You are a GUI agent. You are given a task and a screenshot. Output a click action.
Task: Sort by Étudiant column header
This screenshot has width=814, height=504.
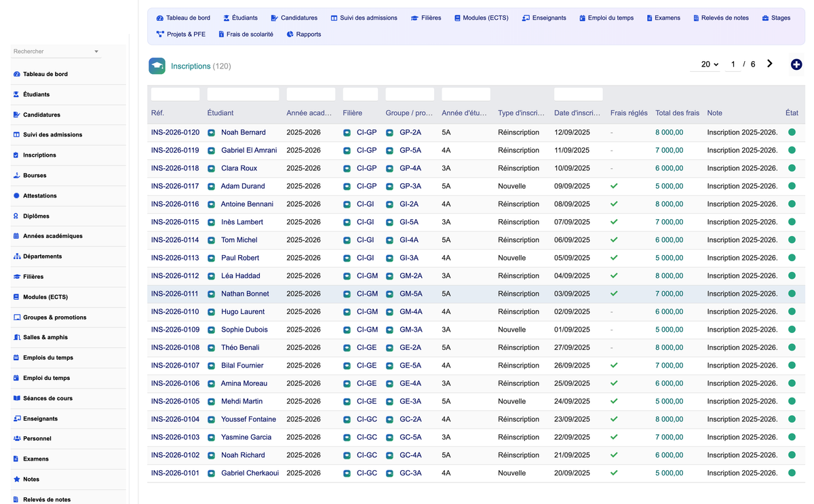pos(220,113)
